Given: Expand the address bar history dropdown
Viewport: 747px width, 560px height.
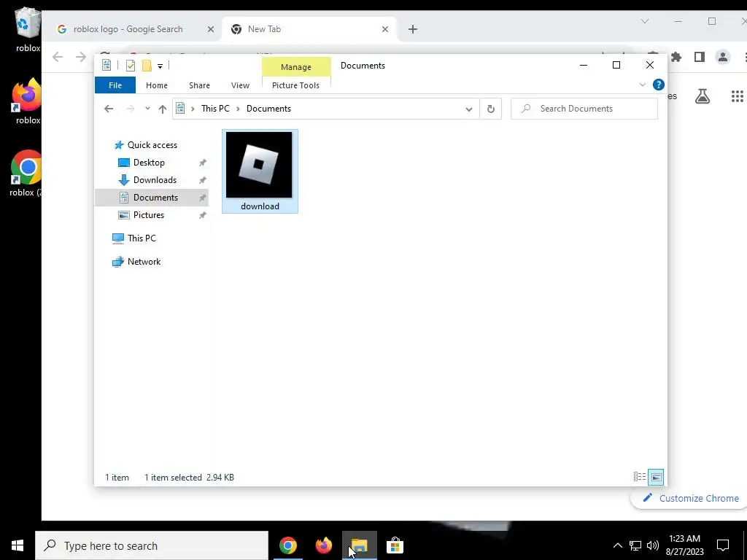Looking at the screenshot, I should point(469,109).
